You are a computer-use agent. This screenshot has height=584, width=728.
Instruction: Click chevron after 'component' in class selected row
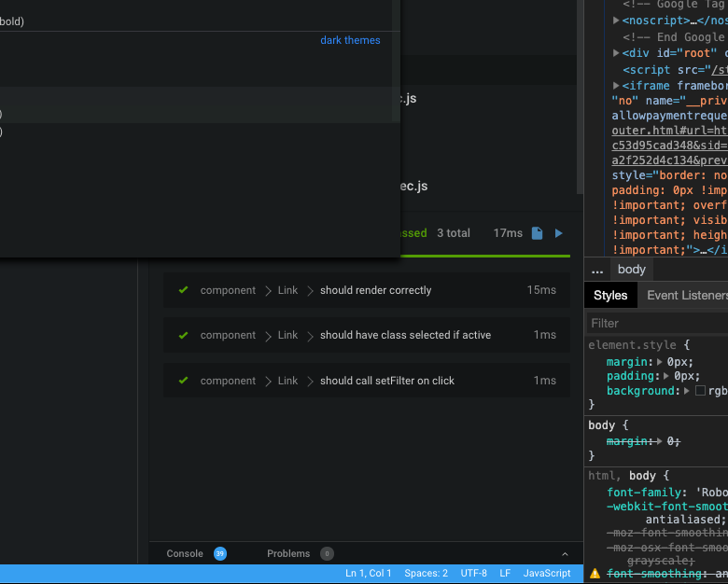coord(268,336)
